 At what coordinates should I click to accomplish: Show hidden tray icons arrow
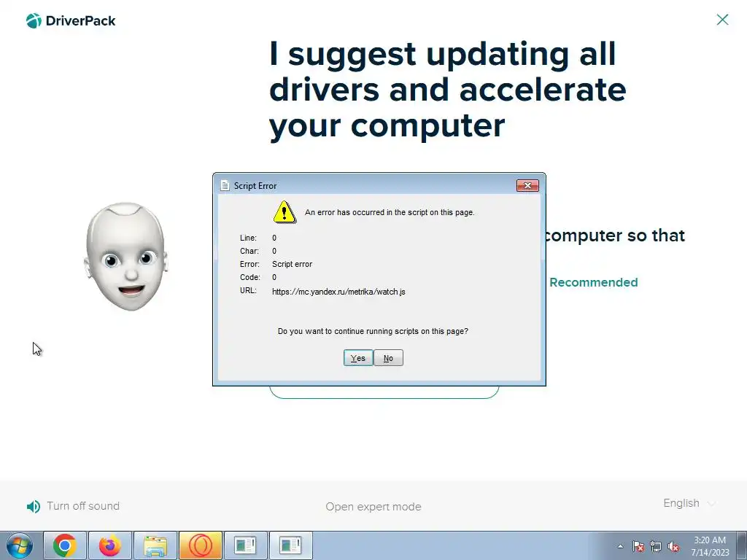point(620,546)
